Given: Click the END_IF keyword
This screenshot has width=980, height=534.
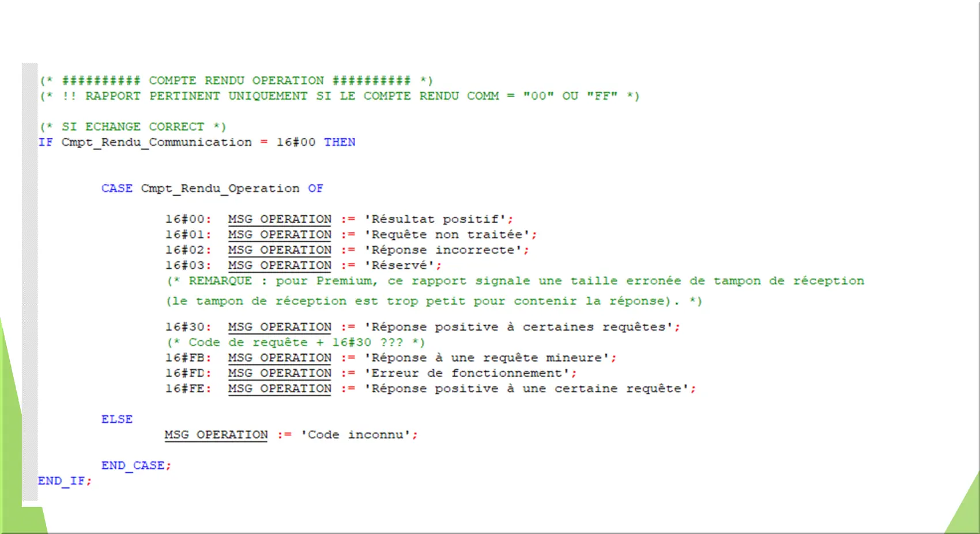Looking at the screenshot, I should [x=62, y=481].
